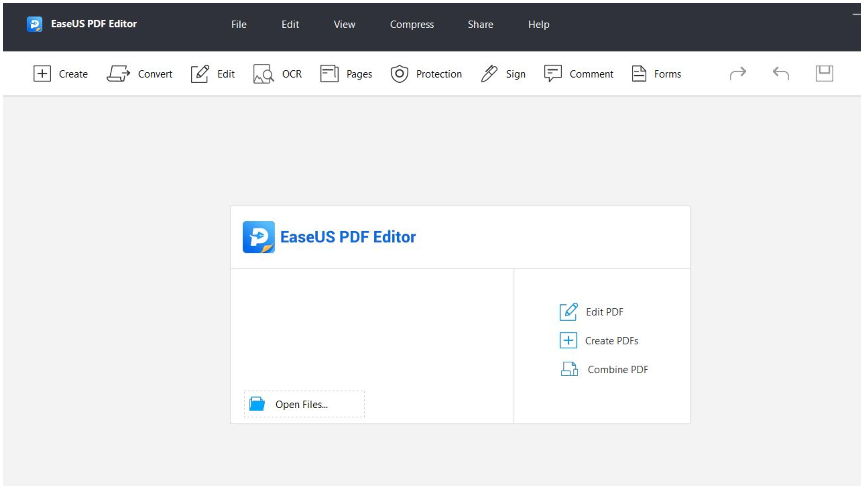Click the EaseUS PDF Editor title bar text
The width and height of the screenshot is (865, 489).
94,24
